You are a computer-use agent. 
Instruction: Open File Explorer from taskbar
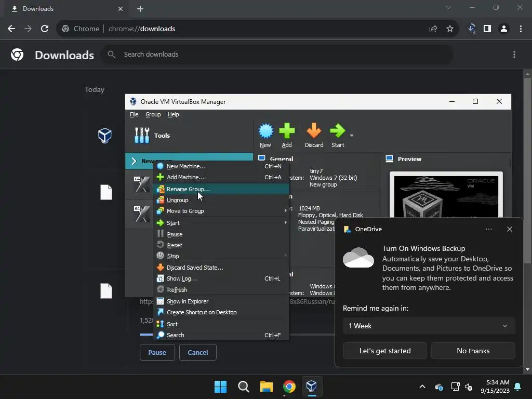267,387
